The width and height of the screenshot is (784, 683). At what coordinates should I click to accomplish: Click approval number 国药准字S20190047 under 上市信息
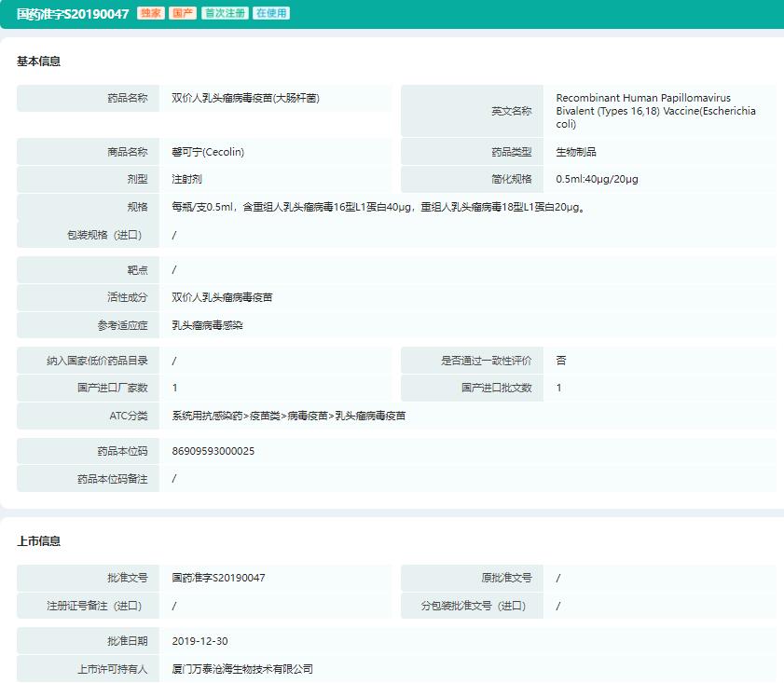click(x=219, y=578)
